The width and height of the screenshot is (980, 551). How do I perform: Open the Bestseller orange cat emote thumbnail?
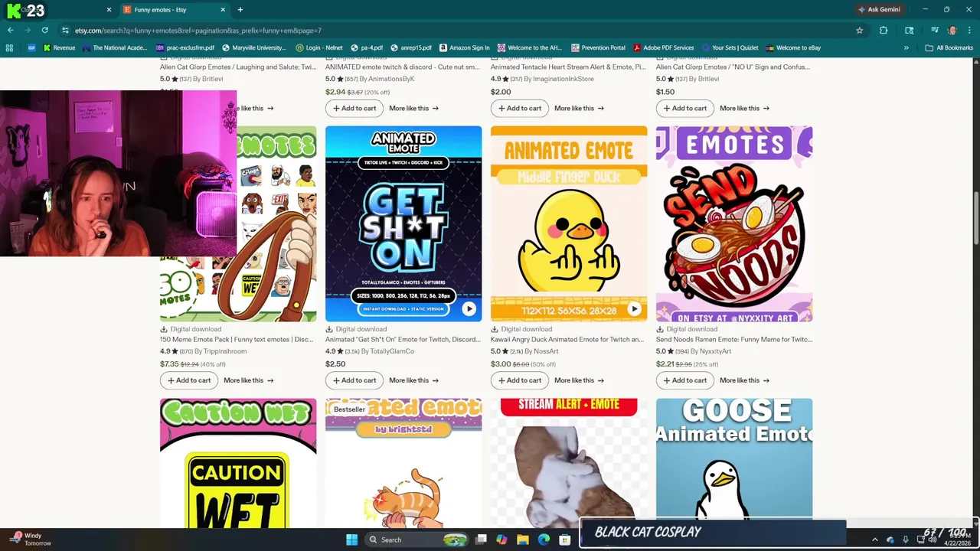click(x=403, y=463)
